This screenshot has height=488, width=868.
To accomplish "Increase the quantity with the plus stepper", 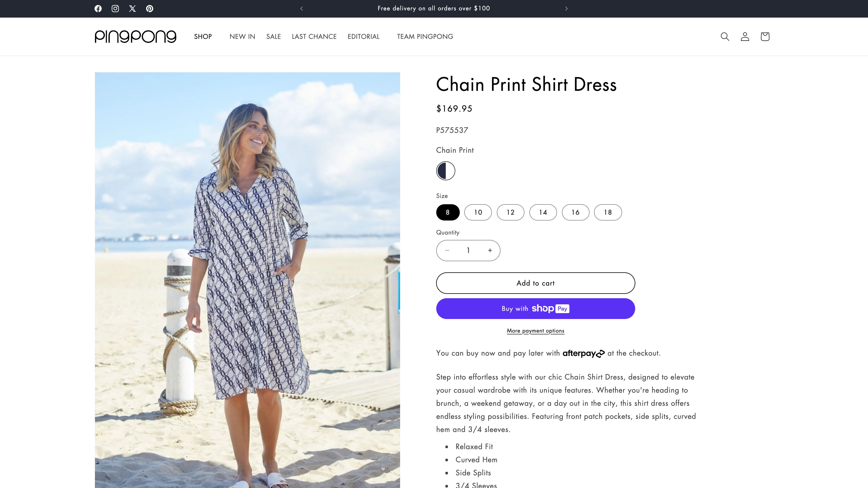I will [490, 250].
